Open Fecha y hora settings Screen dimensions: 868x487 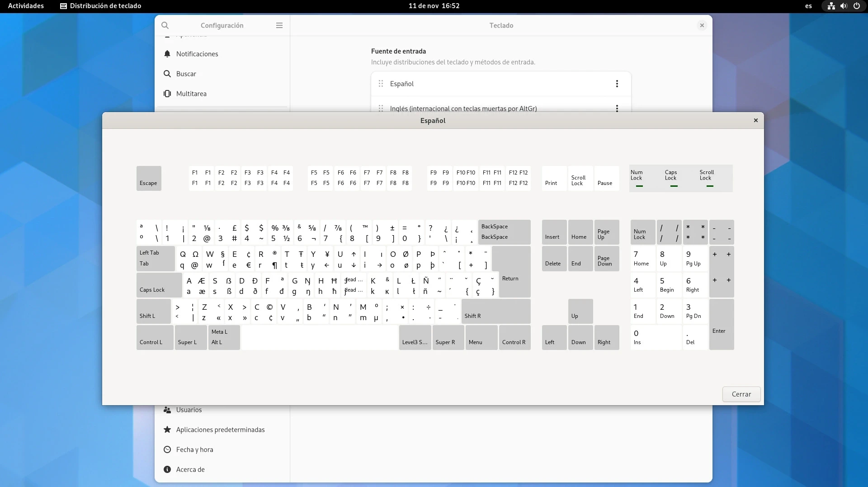point(194,449)
